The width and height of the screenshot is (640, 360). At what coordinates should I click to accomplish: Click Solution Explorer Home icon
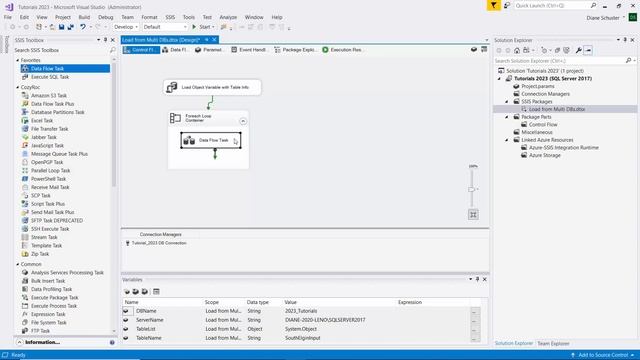pos(517,50)
